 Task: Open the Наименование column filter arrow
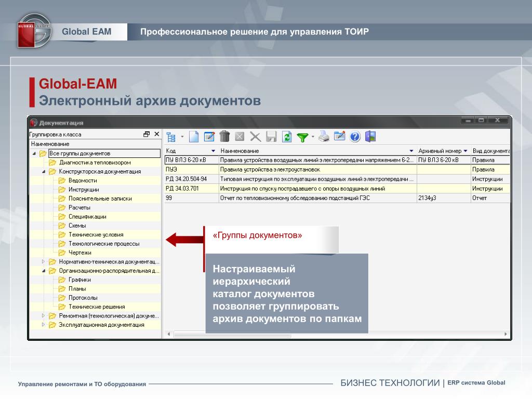tap(411, 151)
